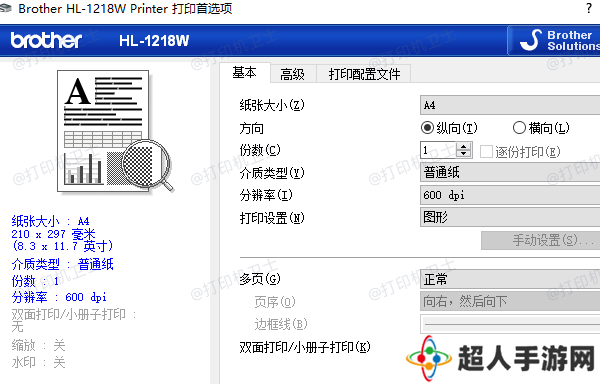Click the 介质类型 : 普通纸 summary text
600x384 pixels.
pos(62,264)
